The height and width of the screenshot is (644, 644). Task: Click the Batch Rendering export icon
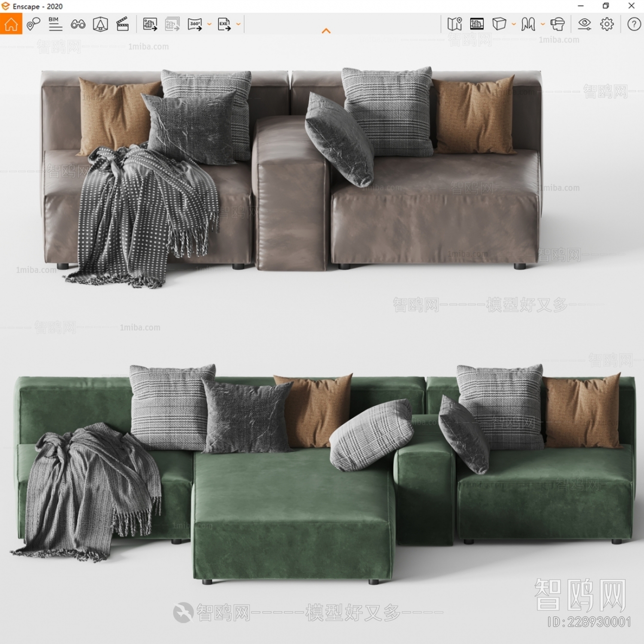point(173,24)
